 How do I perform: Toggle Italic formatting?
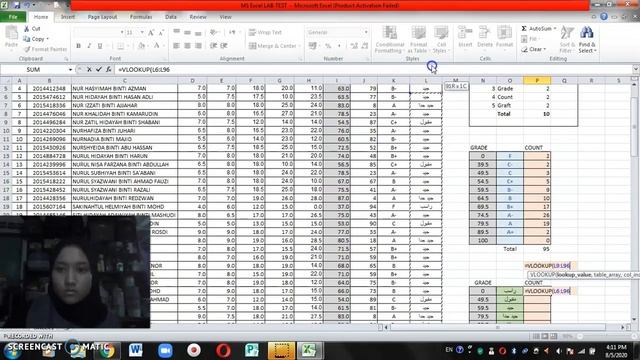pyautogui.click(x=89, y=46)
